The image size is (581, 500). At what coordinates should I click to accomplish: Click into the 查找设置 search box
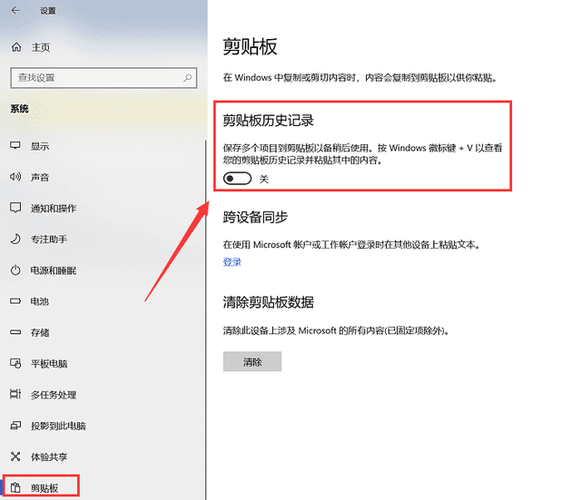coord(103,78)
